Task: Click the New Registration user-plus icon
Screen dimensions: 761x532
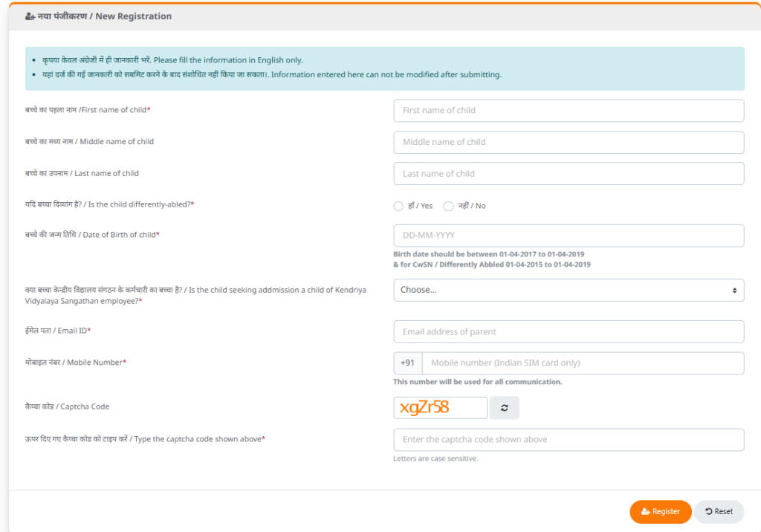Action: (30, 16)
